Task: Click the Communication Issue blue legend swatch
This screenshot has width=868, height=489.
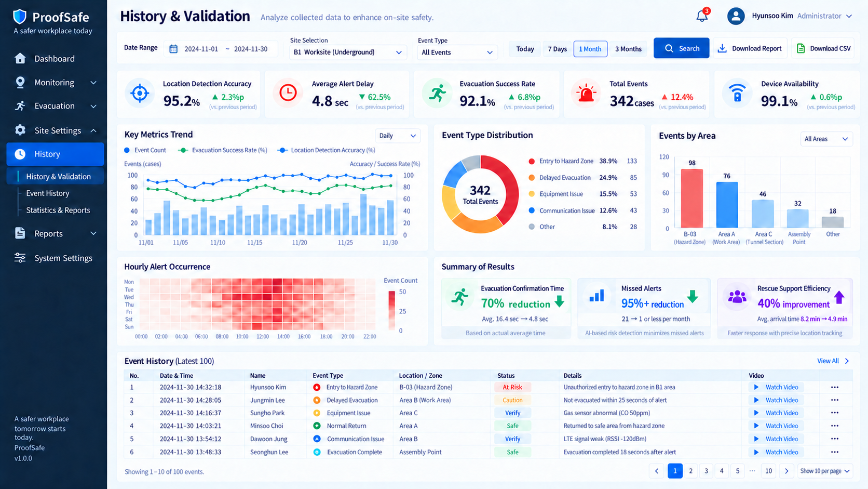Action: [x=532, y=210]
